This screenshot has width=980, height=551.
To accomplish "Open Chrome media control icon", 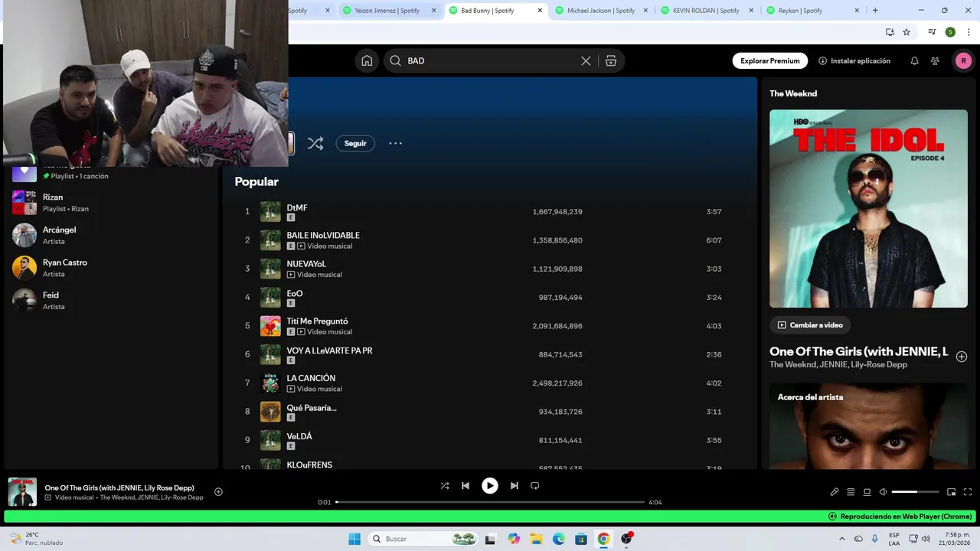I will 932,32.
